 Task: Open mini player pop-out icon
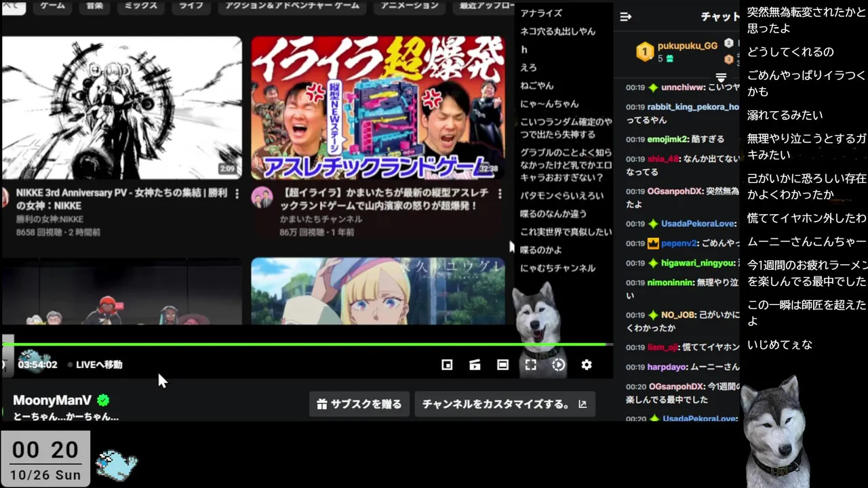pyautogui.click(x=447, y=365)
